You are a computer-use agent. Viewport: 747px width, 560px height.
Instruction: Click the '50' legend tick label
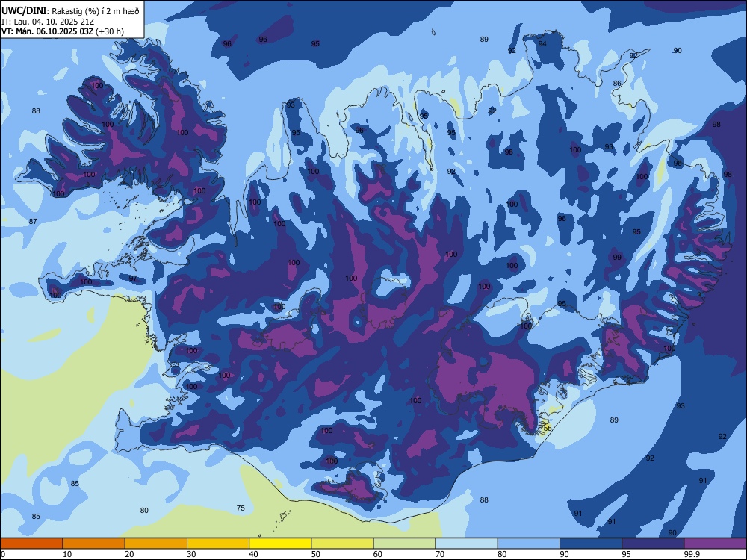click(x=315, y=554)
